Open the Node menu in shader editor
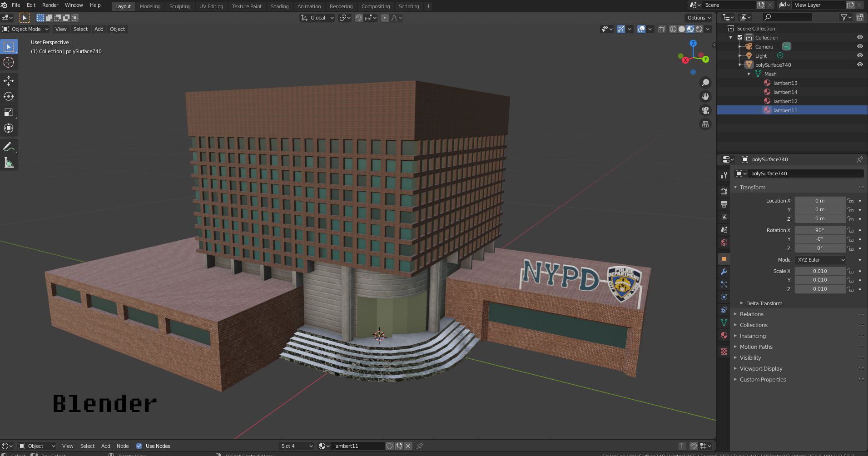The height and width of the screenshot is (456, 868). 123,446
